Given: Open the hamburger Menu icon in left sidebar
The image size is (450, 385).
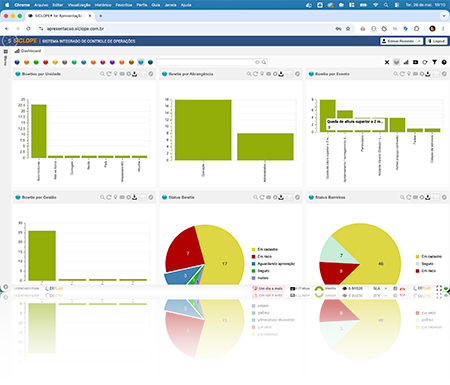Looking at the screenshot, I should 6,52.
